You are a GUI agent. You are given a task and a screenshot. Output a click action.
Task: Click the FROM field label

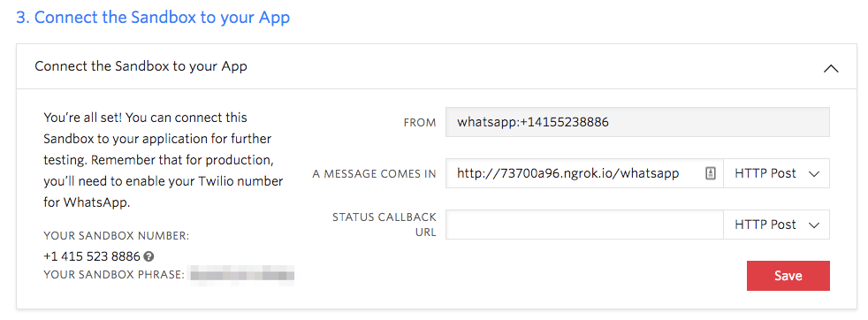(420, 123)
